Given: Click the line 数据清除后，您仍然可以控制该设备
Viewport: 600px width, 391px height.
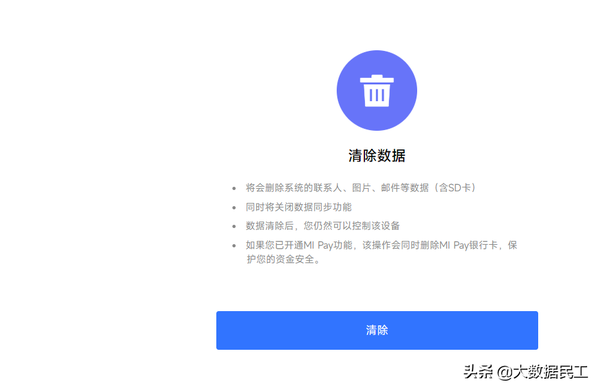Looking at the screenshot, I should coord(323,226).
